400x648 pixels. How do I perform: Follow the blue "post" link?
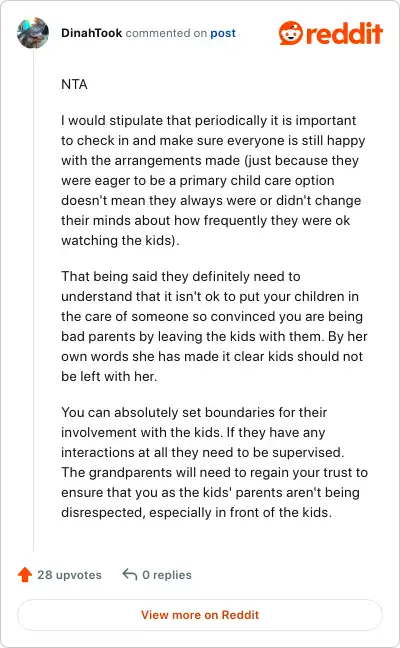pos(223,33)
